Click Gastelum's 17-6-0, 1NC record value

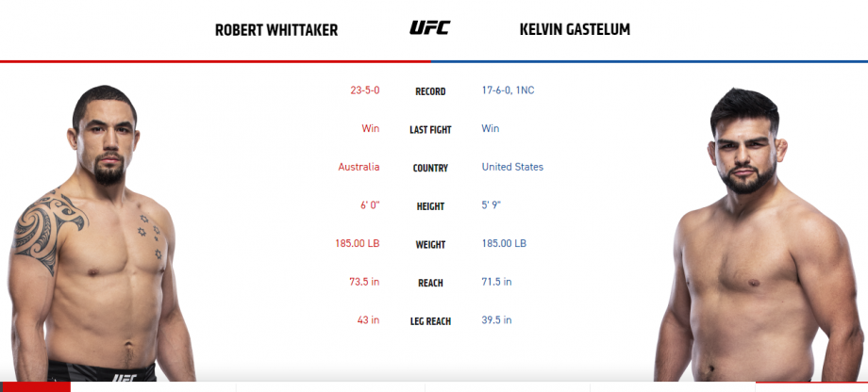[x=509, y=90]
